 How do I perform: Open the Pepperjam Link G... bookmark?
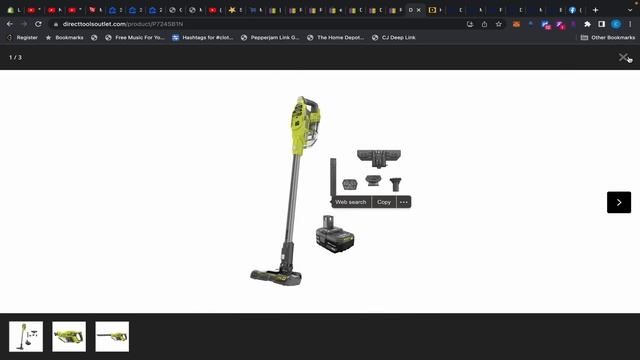point(270,38)
